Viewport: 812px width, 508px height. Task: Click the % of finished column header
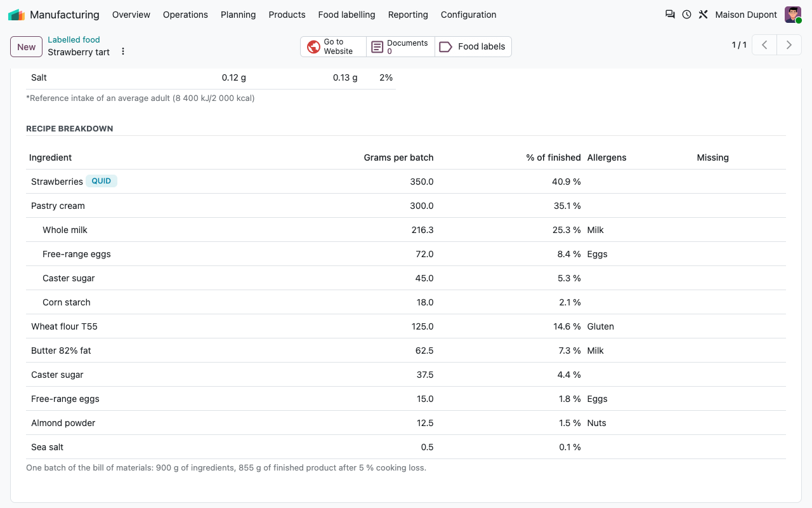[x=553, y=157]
